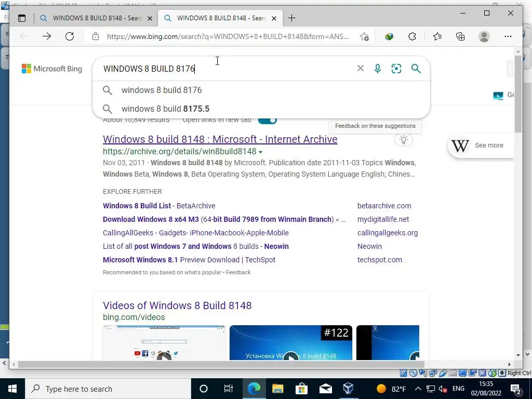The width and height of the screenshot is (532, 399).
Task: Open CallingAllGeeks Gadgets link
Action: 196,233
